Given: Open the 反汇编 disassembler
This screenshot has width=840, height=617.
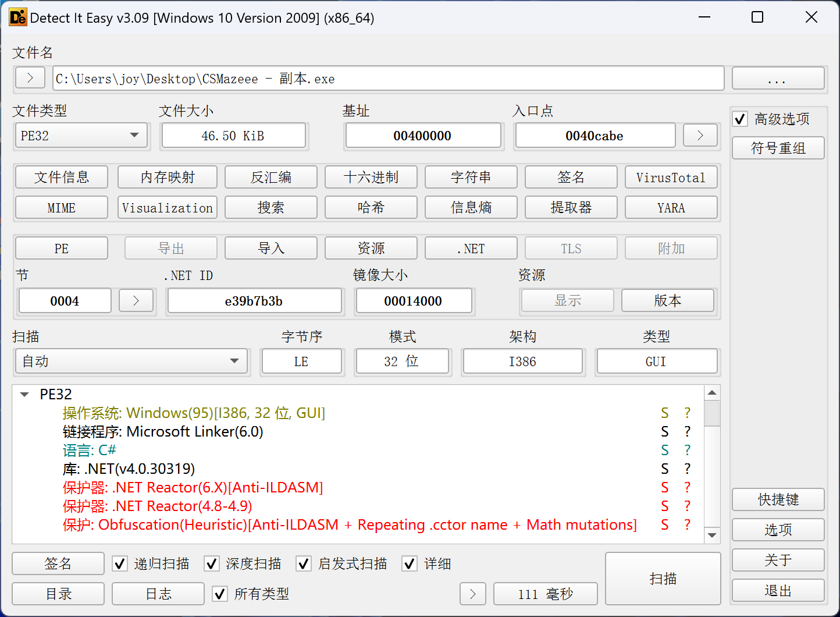Looking at the screenshot, I should point(271,178).
